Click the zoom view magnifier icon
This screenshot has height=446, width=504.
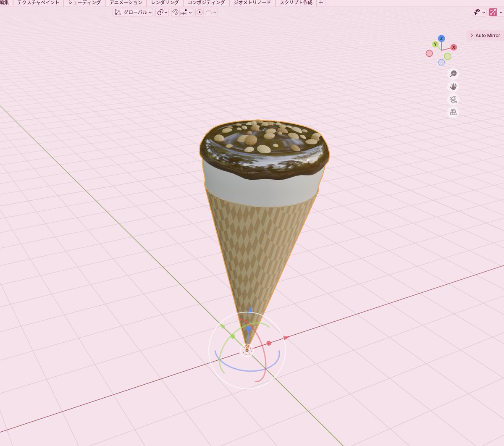pos(453,74)
